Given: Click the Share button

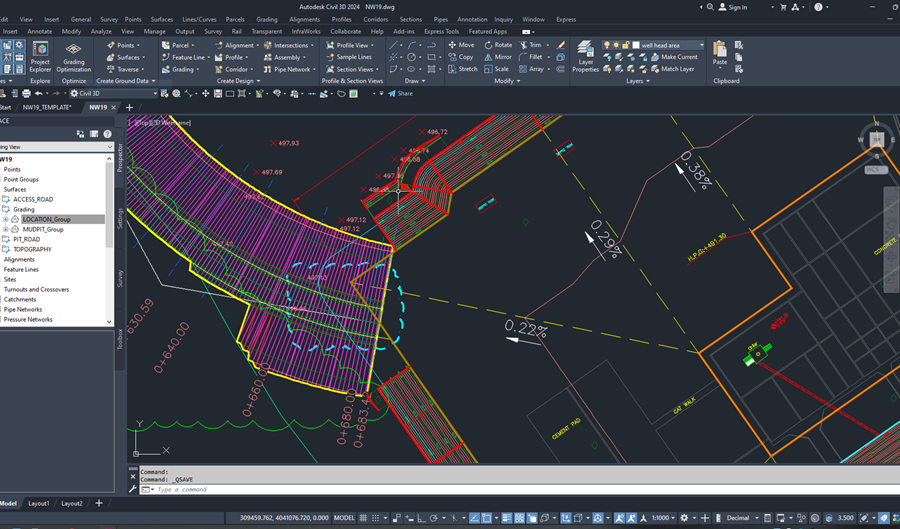Looking at the screenshot, I should pos(400,93).
